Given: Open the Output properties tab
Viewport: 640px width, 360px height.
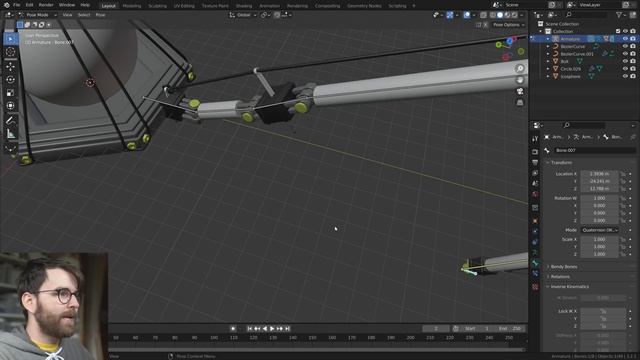Looking at the screenshot, I should coord(535,162).
